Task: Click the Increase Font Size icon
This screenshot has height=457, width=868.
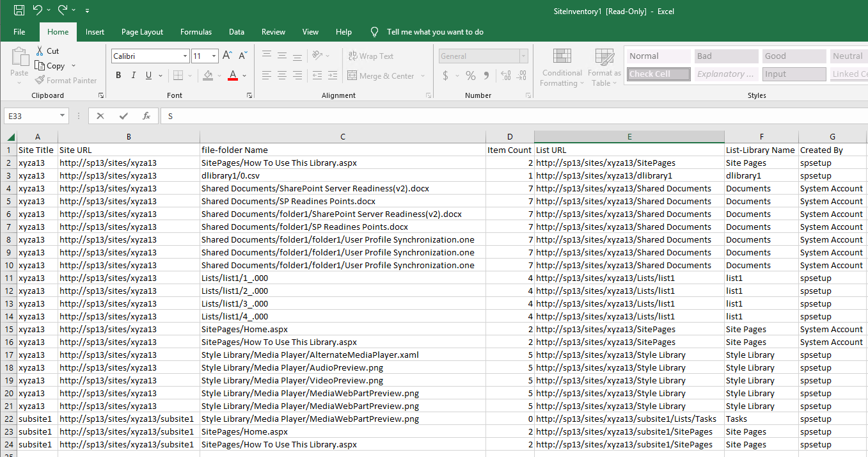Action: click(226, 55)
